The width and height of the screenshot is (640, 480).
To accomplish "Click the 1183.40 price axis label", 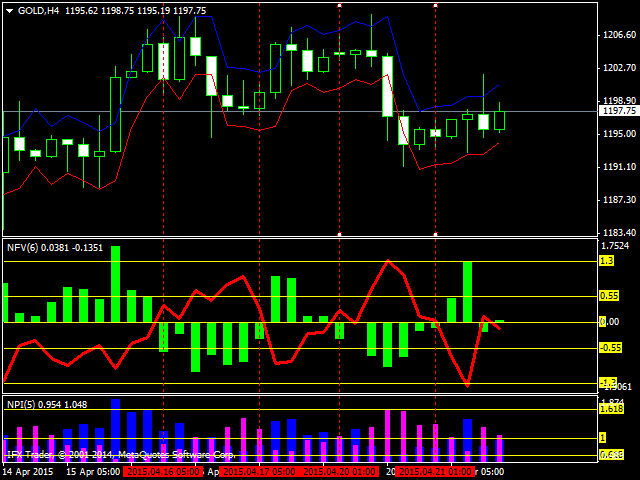I will tap(620, 233).
